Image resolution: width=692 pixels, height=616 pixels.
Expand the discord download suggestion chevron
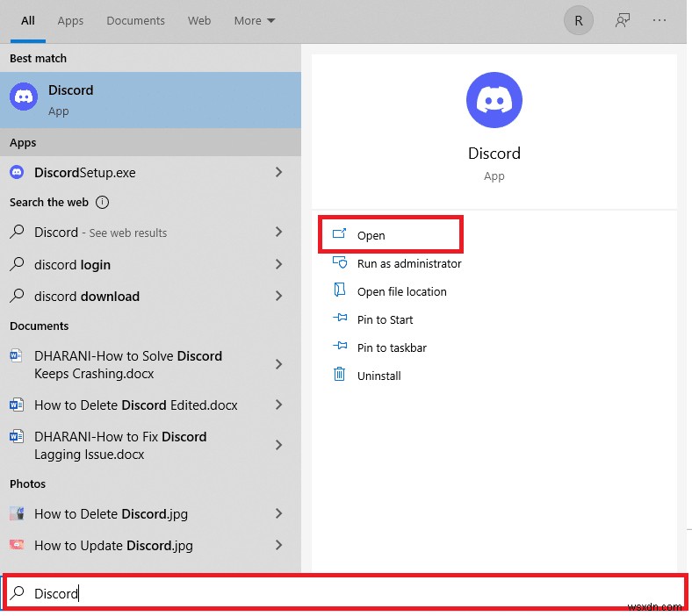278,296
